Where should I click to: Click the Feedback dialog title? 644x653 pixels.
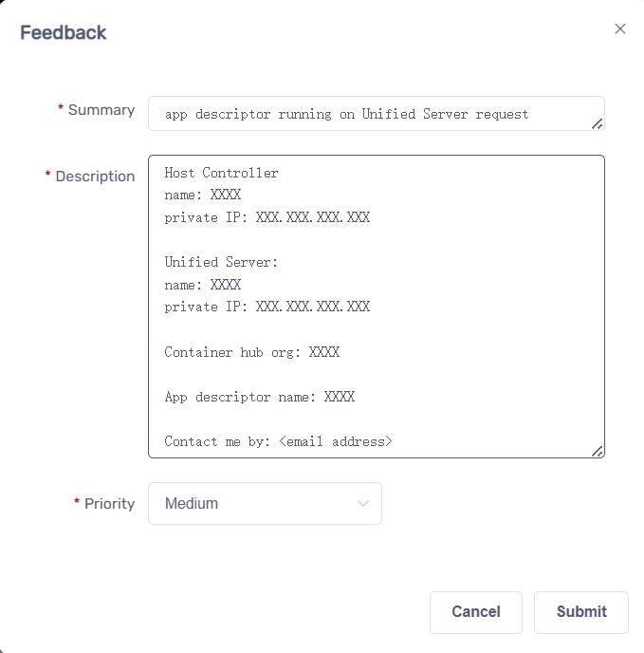click(64, 32)
